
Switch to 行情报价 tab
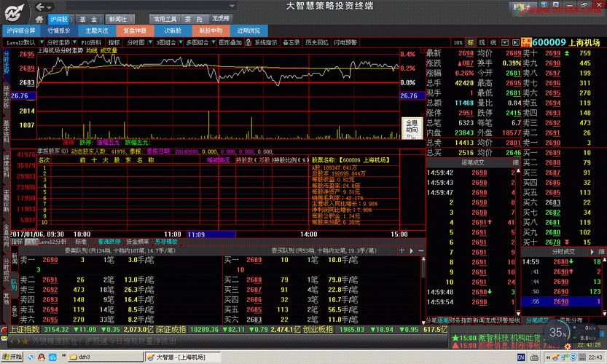point(59,31)
